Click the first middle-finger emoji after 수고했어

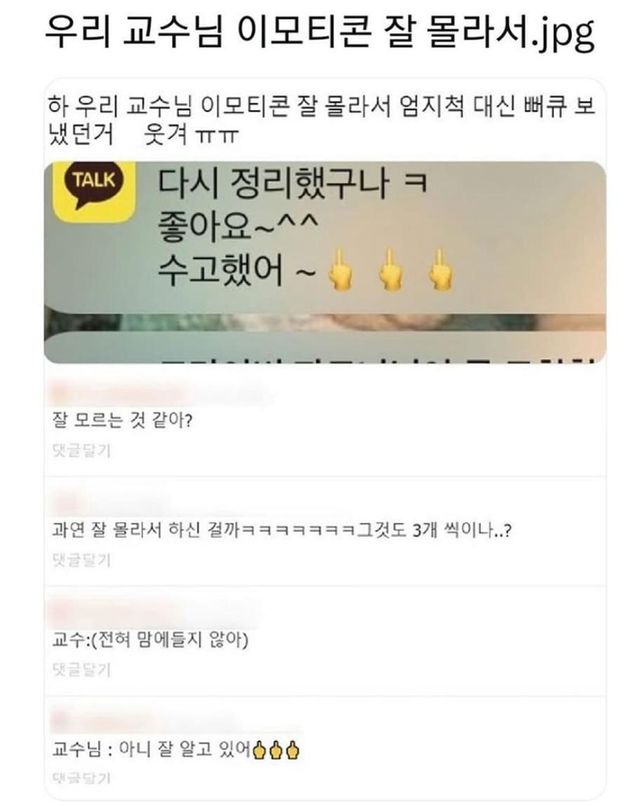tap(341, 270)
